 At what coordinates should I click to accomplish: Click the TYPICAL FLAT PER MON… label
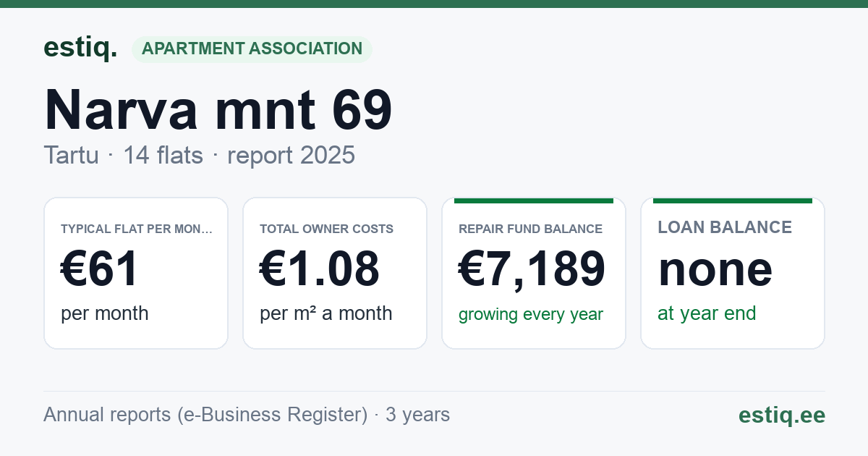pos(137,229)
